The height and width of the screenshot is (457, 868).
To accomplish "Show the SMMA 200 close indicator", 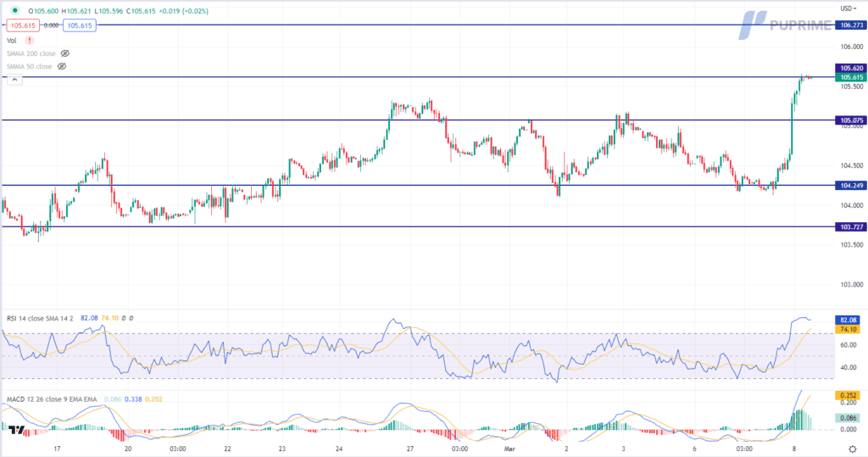I will [64, 53].
